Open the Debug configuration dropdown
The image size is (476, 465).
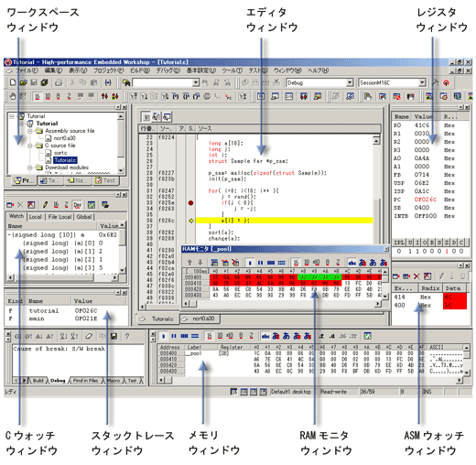click(x=350, y=82)
